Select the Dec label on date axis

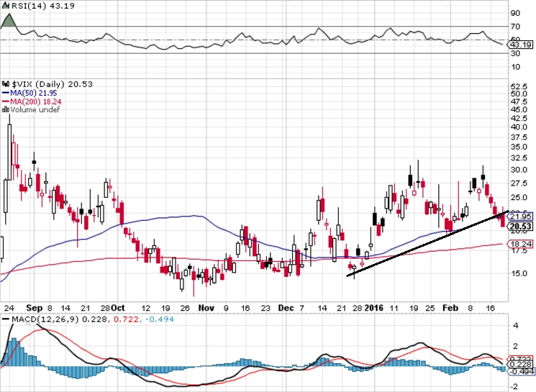286,308
